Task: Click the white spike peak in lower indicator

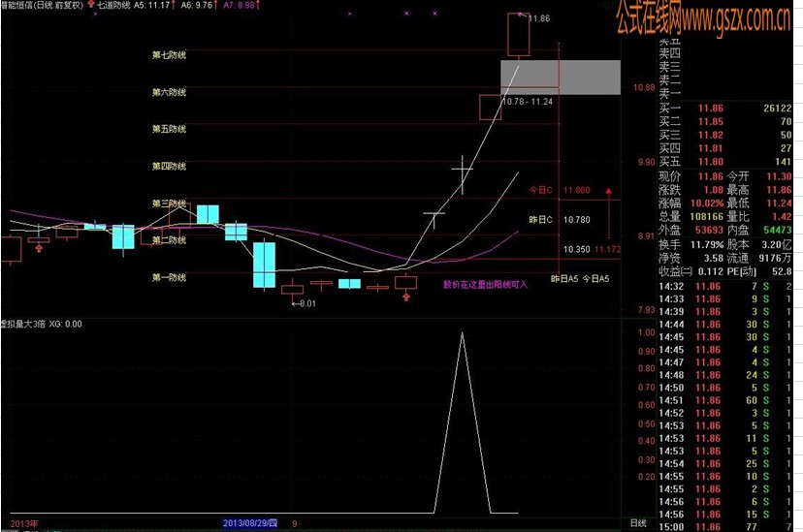Action: (x=462, y=333)
